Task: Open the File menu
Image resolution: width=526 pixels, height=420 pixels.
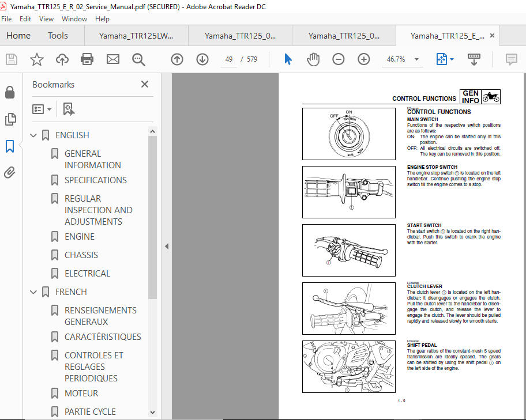Action: tap(6, 19)
